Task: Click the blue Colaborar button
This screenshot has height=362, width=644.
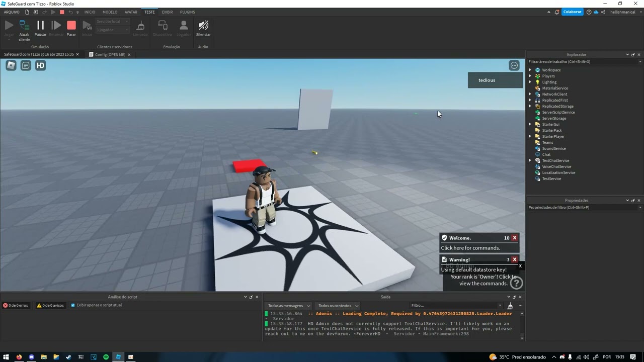Action: coord(572,12)
